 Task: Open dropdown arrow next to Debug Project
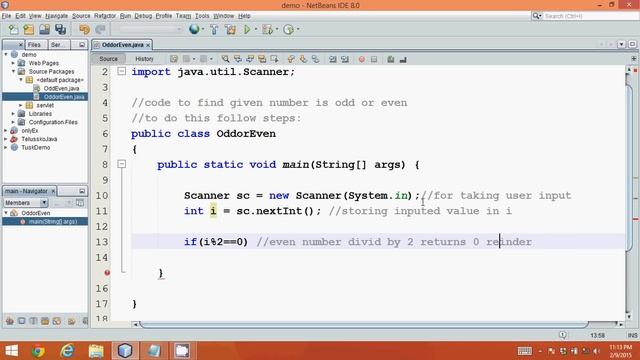(x=277, y=29)
